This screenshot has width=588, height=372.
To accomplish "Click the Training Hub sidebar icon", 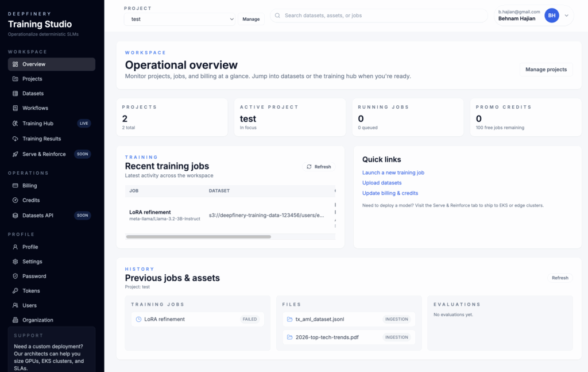I will (16, 124).
